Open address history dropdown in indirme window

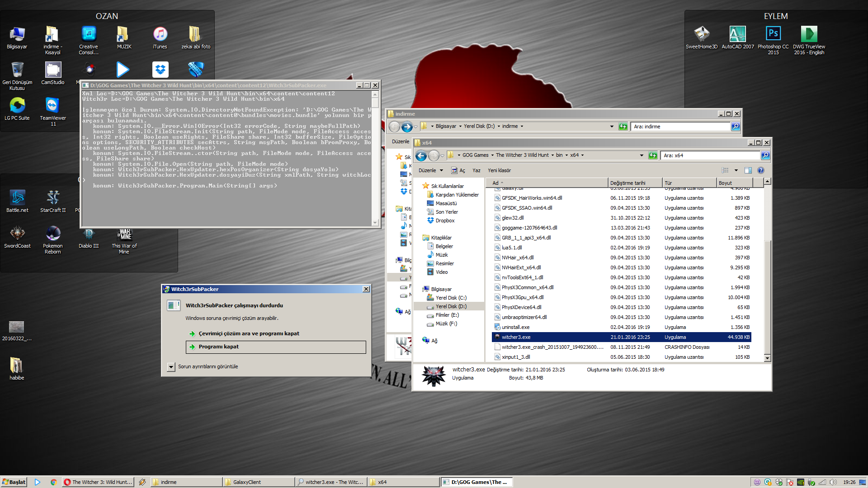coord(612,127)
